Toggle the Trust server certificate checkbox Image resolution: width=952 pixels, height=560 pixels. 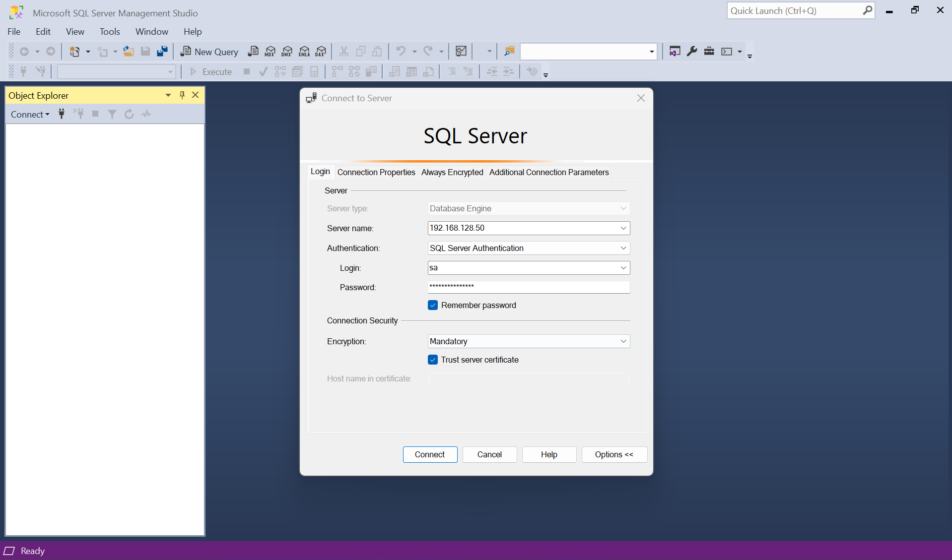pyautogui.click(x=433, y=360)
